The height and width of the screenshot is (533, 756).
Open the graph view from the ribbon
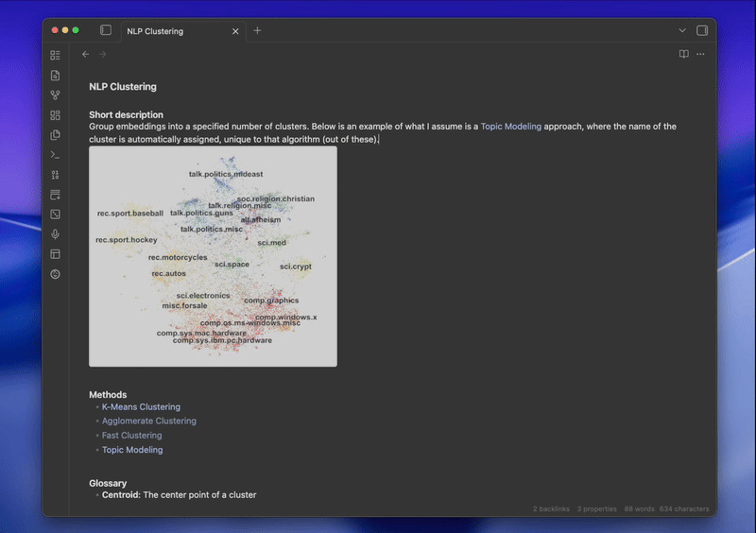point(55,95)
